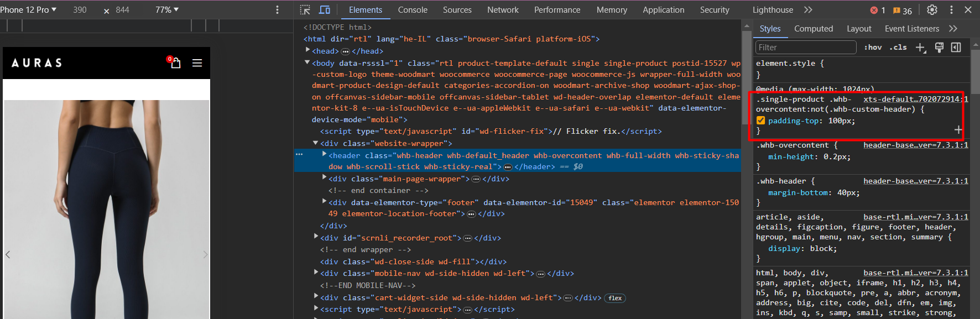Toggle the :hov element state panel

[x=873, y=48]
